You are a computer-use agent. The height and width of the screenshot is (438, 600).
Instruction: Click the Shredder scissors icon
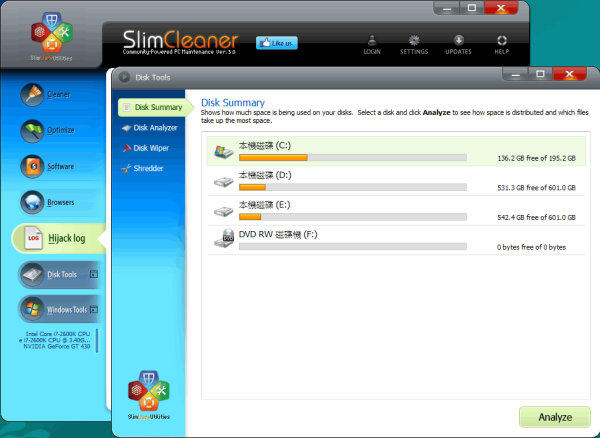coord(126,168)
